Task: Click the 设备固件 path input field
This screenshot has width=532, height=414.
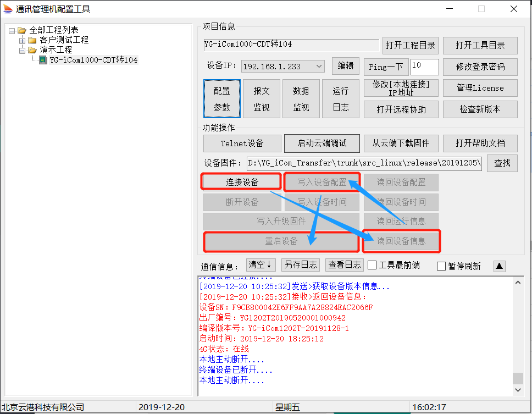Action: tap(364, 163)
